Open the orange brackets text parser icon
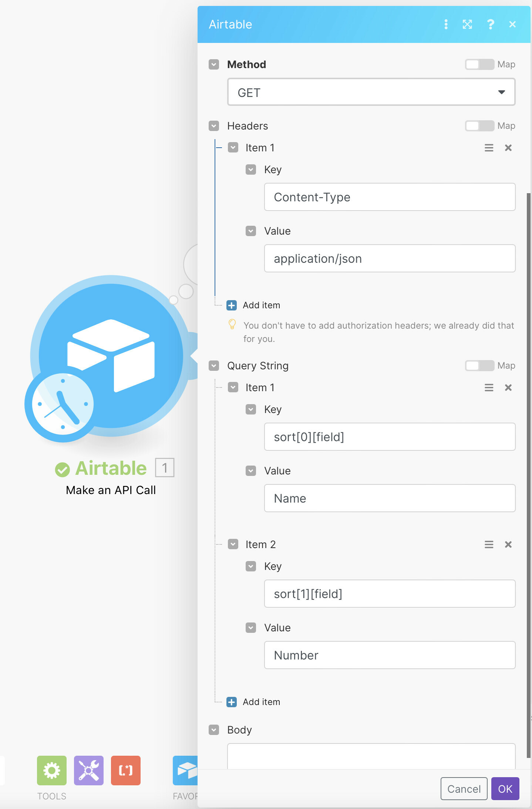Screen dimensions: 532x809 (x=126, y=770)
